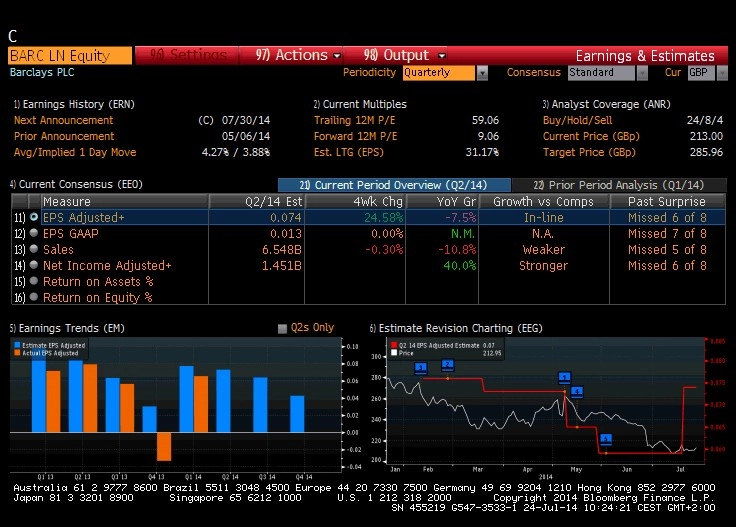The width and height of the screenshot is (736, 527).
Task: Click the YoY Gr column header
Action: (442, 201)
